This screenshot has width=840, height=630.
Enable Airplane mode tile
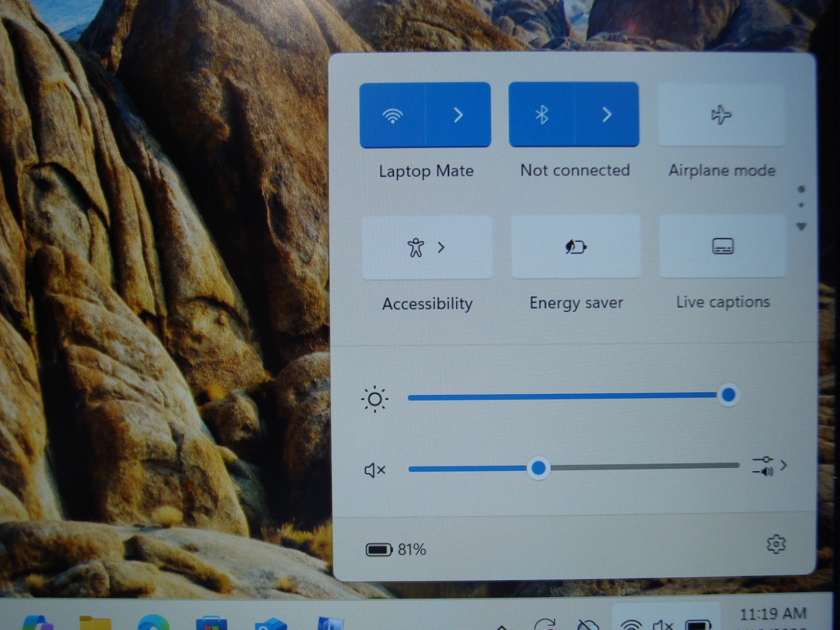pyautogui.click(x=721, y=114)
